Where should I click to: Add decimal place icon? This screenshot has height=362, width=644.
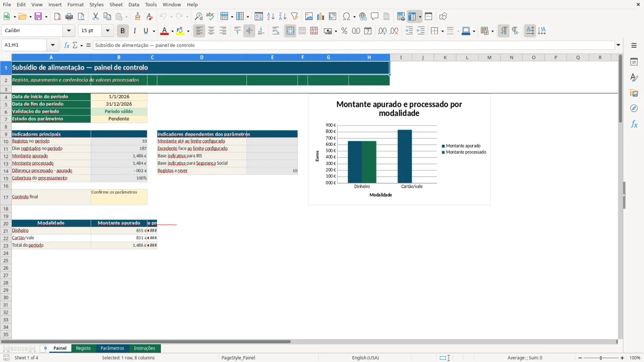pos(382,31)
